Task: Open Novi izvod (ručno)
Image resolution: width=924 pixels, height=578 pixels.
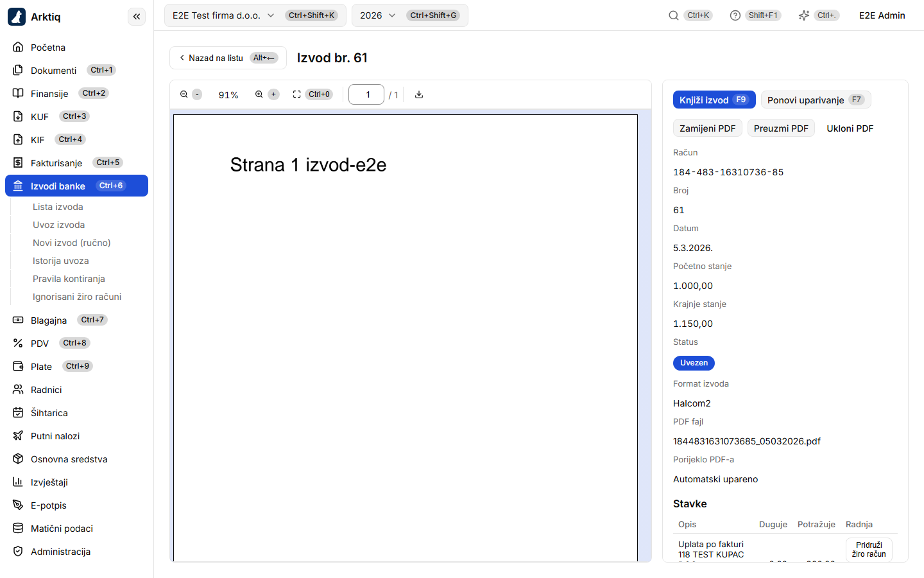Action: tap(72, 243)
